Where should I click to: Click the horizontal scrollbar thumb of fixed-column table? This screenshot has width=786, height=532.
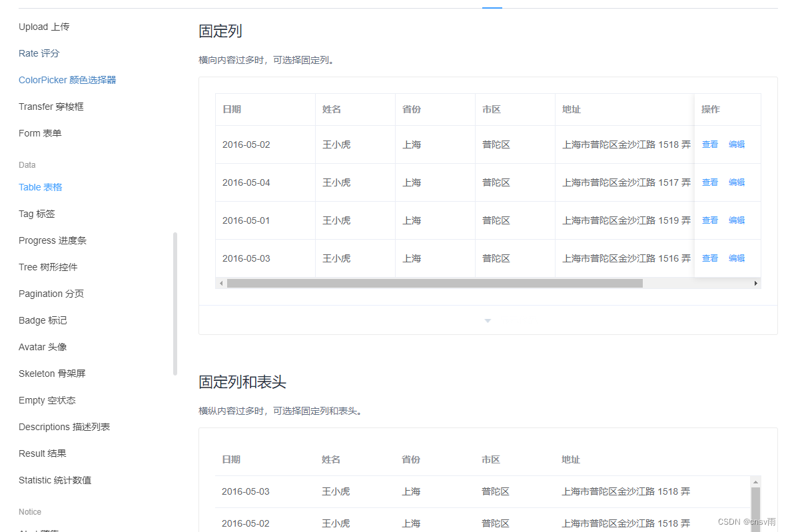[x=434, y=284]
